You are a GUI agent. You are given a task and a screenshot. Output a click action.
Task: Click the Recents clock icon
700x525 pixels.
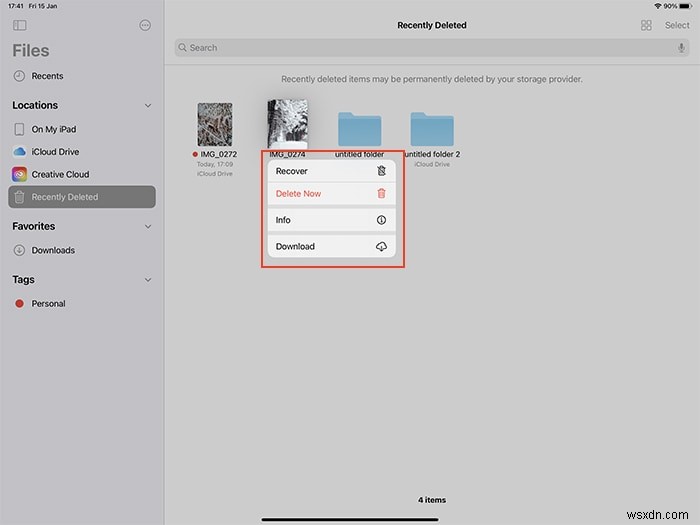[19, 76]
